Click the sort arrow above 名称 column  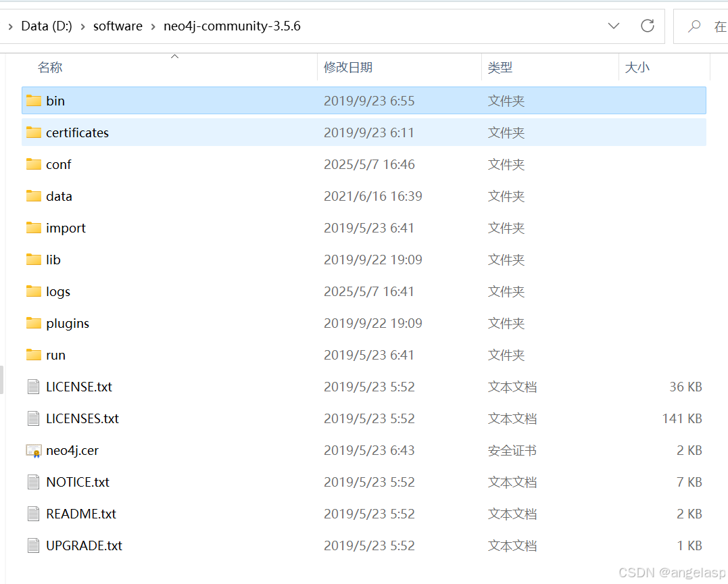(x=174, y=56)
